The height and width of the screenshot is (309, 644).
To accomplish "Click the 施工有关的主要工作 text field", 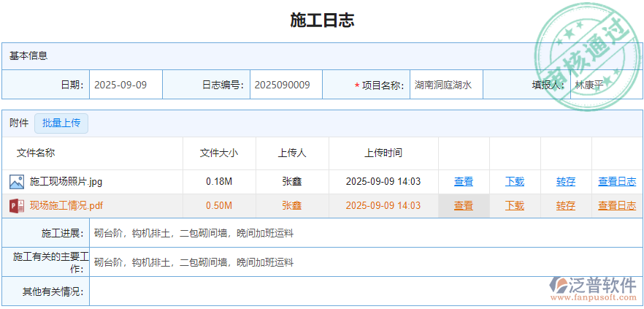I will click(366, 262).
